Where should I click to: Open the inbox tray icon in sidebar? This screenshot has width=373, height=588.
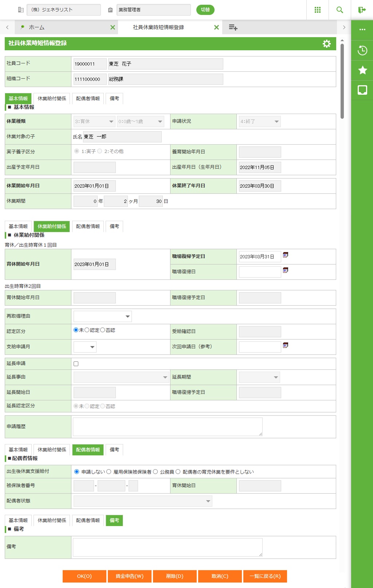[x=362, y=90]
